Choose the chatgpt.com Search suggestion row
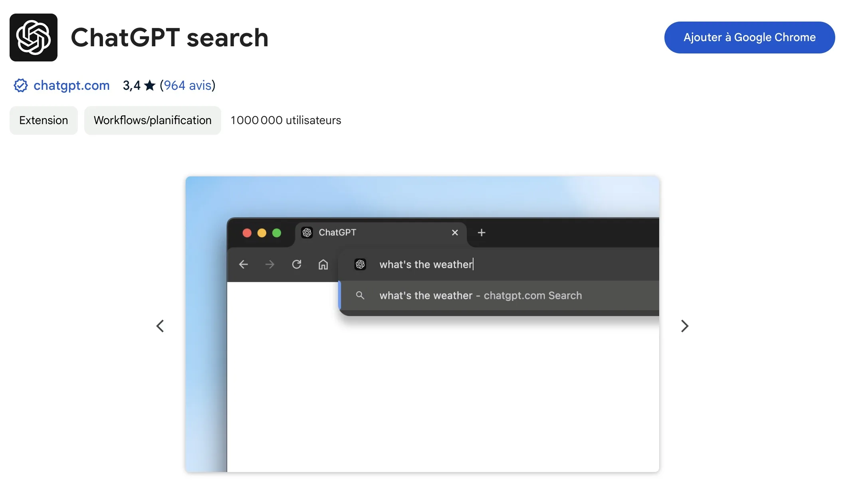The height and width of the screenshot is (486, 868). point(480,296)
